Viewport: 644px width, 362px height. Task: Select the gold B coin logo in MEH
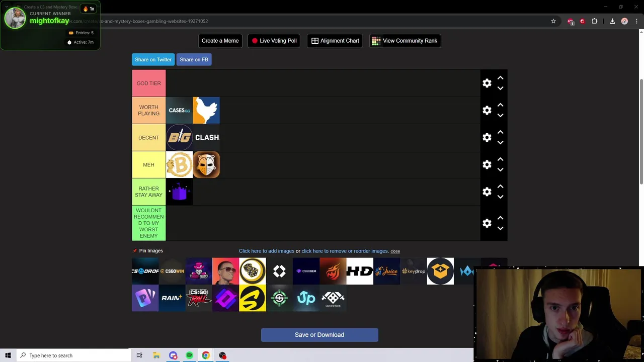click(x=179, y=164)
